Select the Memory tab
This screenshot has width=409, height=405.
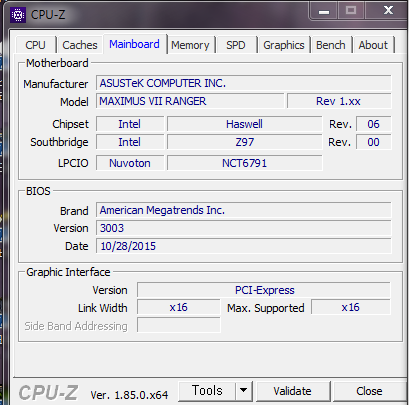(x=190, y=45)
